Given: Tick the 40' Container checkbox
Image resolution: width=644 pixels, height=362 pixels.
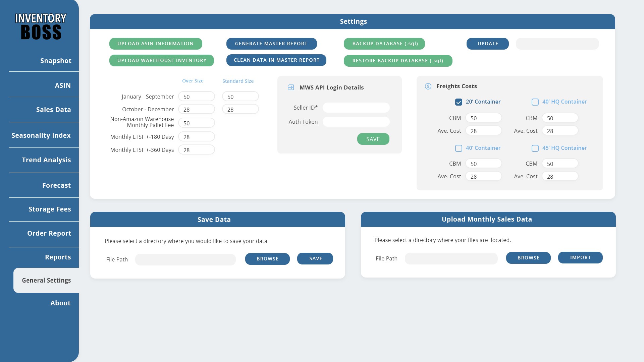Looking at the screenshot, I should (459, 148).
